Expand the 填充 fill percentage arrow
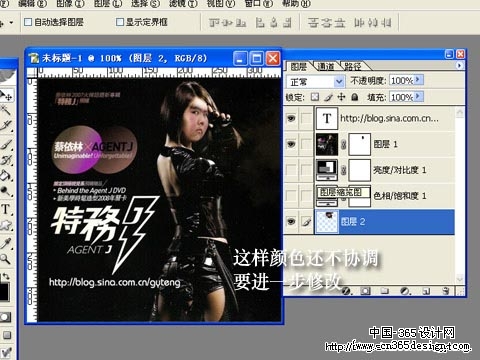This screenshot has height=360, width=480. [x=419, y=97]
